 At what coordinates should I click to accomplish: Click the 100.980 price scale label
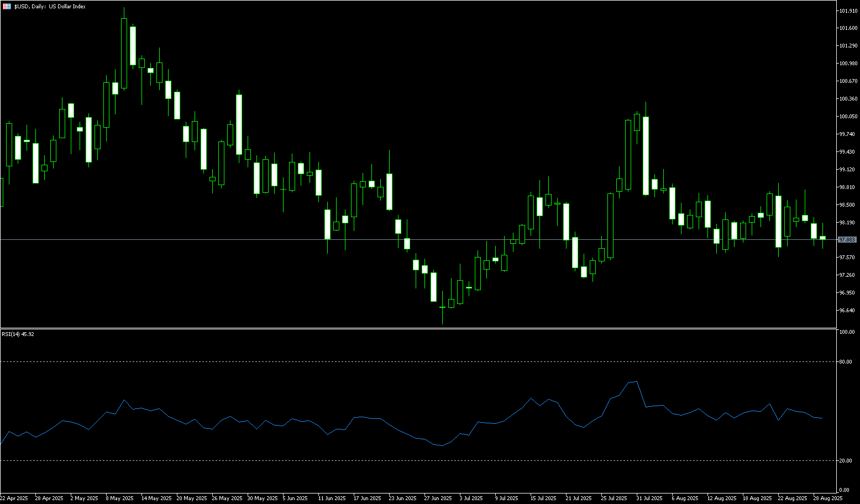pos(848,64)
